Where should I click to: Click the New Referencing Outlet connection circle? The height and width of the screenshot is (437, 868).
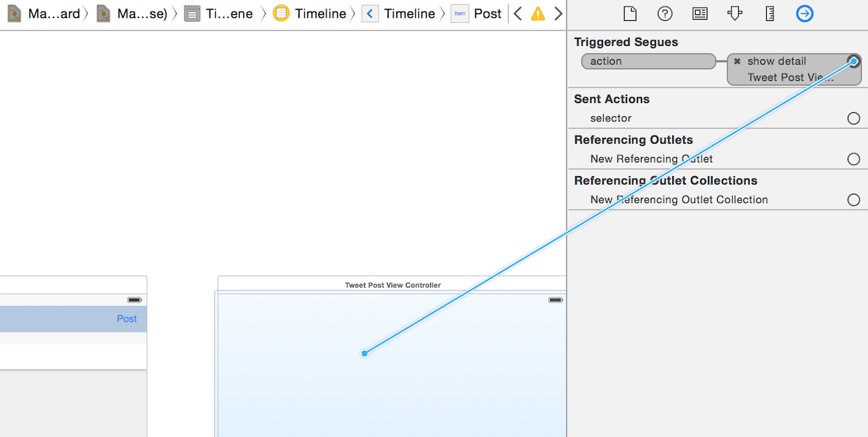854,158
